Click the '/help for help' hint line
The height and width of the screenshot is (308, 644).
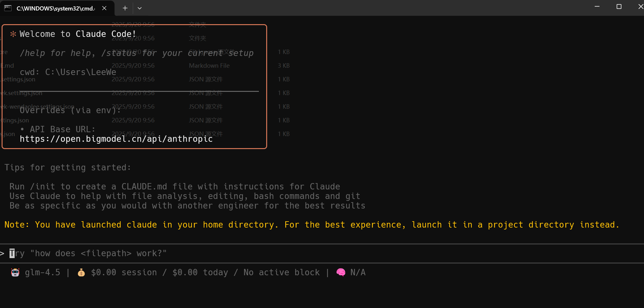coord(137,53)
